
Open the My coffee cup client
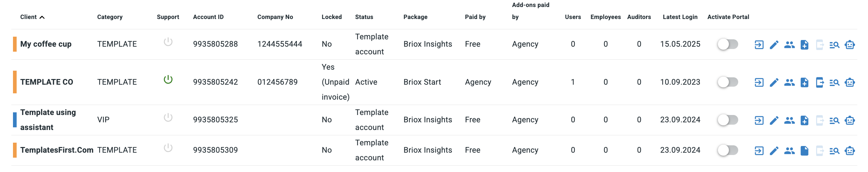(46, 44)
